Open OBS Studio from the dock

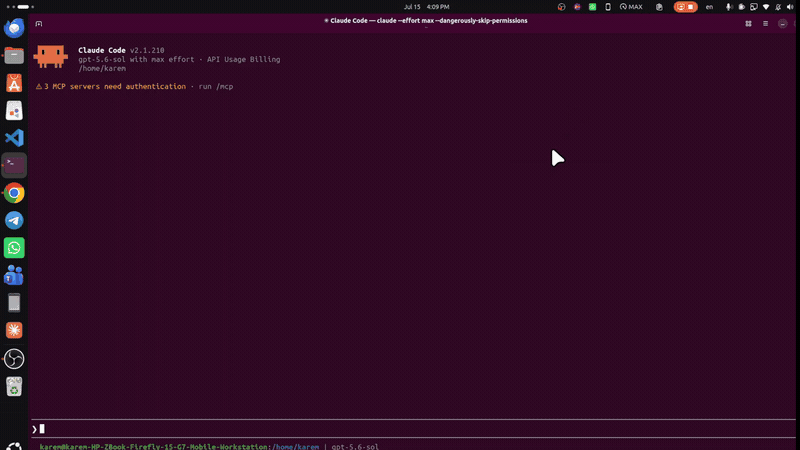tap(14, 359)
